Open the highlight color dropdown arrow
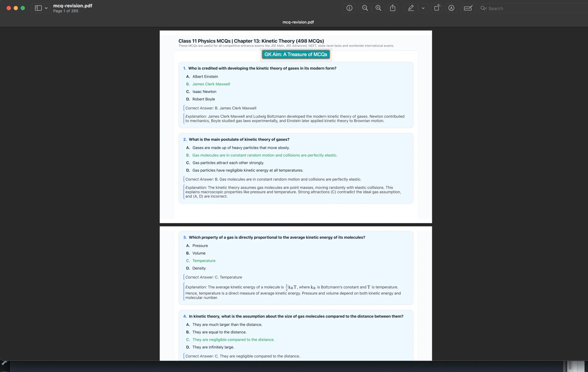Viewport: 588px width, 372px height. point(423,8)
